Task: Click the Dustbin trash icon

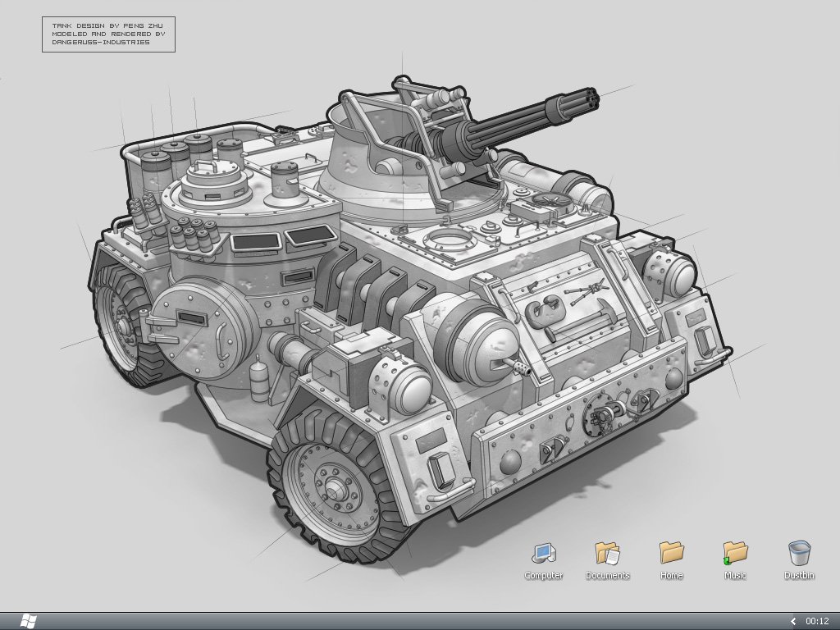Action: pos(799,552)
